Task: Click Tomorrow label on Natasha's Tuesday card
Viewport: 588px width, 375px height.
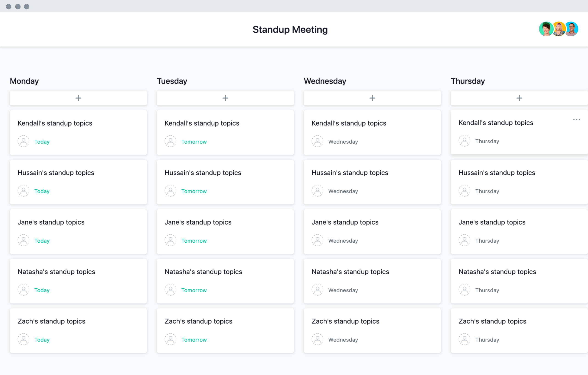Action: point(194,290)
